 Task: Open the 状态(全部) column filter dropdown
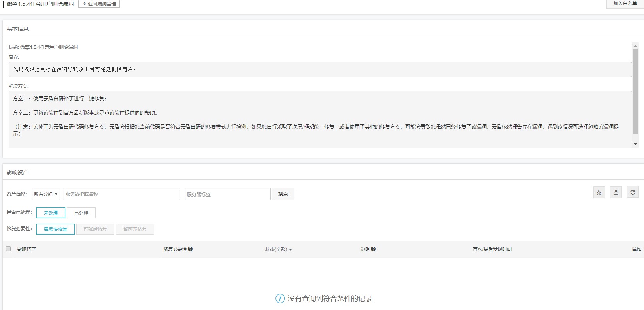click(278, 249)
